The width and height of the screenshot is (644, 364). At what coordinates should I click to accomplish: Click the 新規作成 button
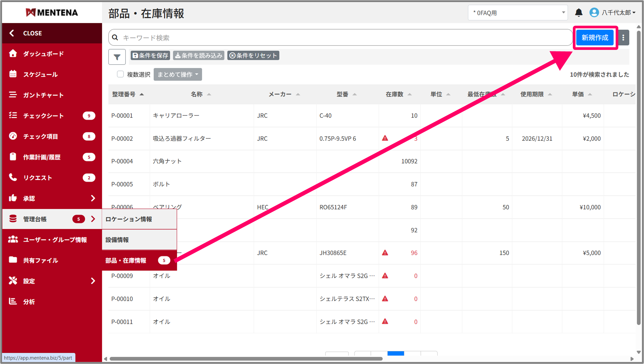595,37
